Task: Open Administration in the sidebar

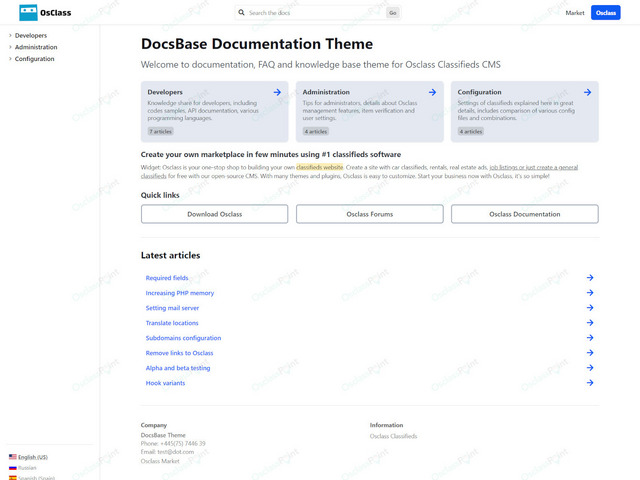Action: [x=36, y=47]
